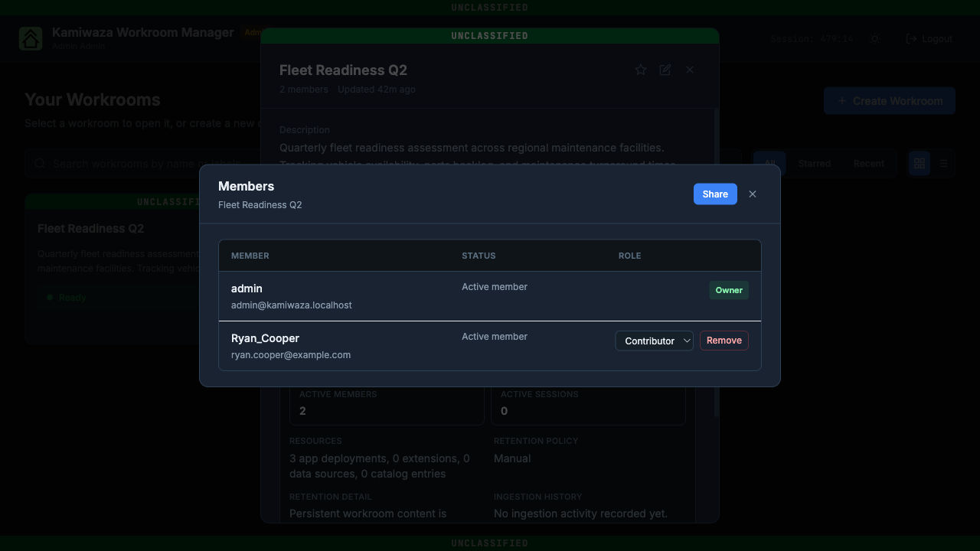Select the Recent filter tab
This screenshot has width=980, height=551.
[x=869, y=164]
